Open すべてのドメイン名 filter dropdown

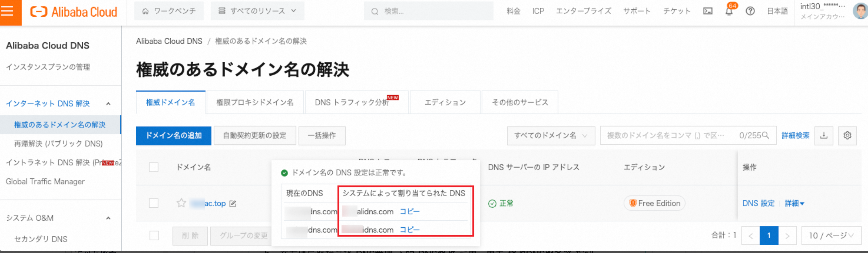pos(551,136)
